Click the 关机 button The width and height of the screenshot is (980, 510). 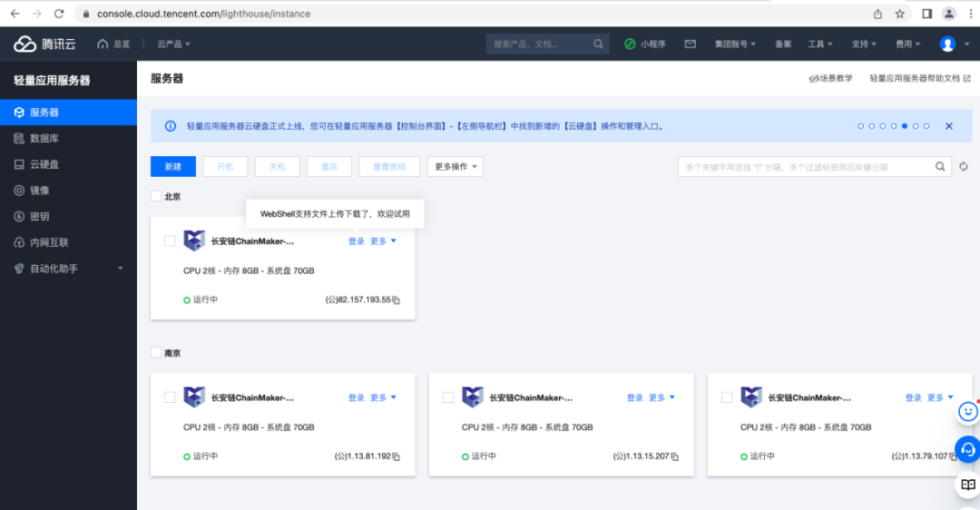277,167
